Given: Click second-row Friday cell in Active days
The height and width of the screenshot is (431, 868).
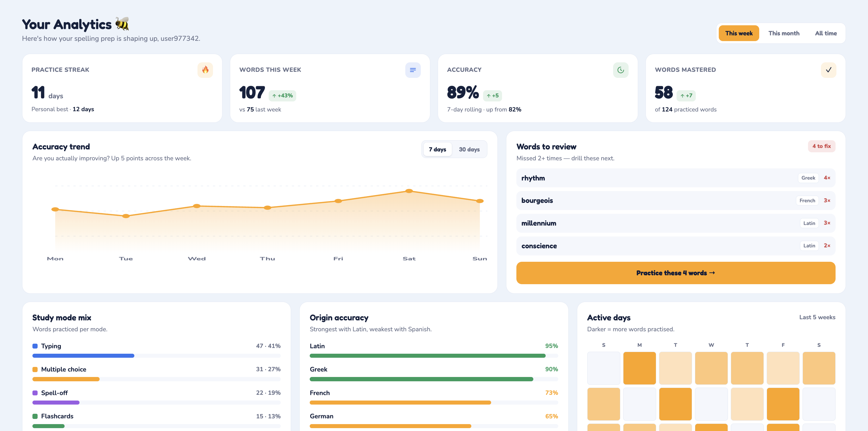Looking at the screenshot, I should [x=783, y=404].
